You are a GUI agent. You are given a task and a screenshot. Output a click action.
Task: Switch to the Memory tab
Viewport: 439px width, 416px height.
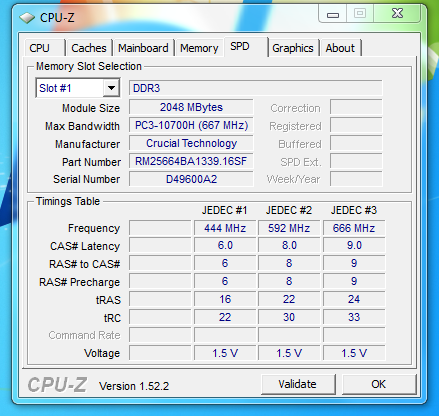click(x=199, y=48)
